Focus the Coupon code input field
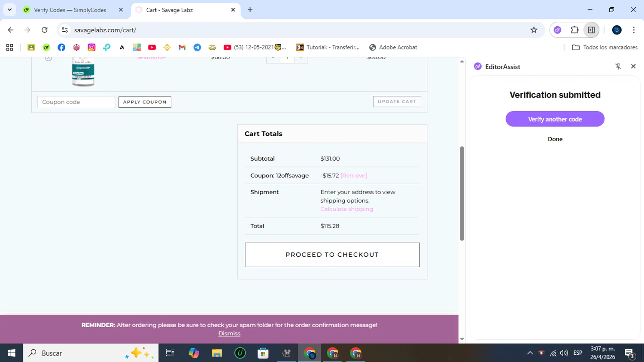644x362 pixels. pyautogui.click(x=76, y=102)
